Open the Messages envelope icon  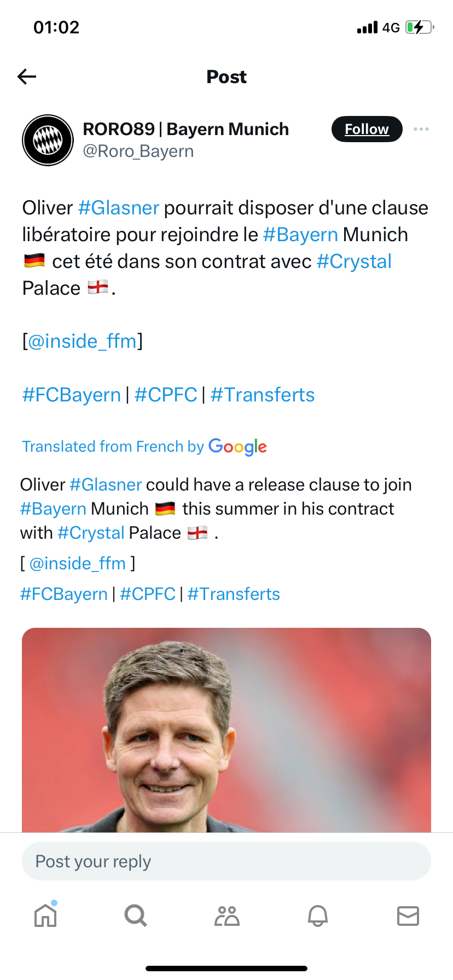coord(408,915)
